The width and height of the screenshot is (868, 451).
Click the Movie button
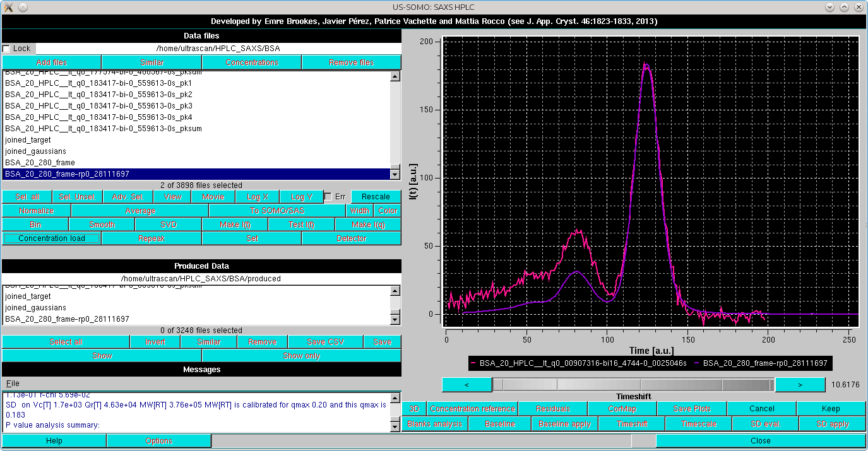tap(213, 197)
